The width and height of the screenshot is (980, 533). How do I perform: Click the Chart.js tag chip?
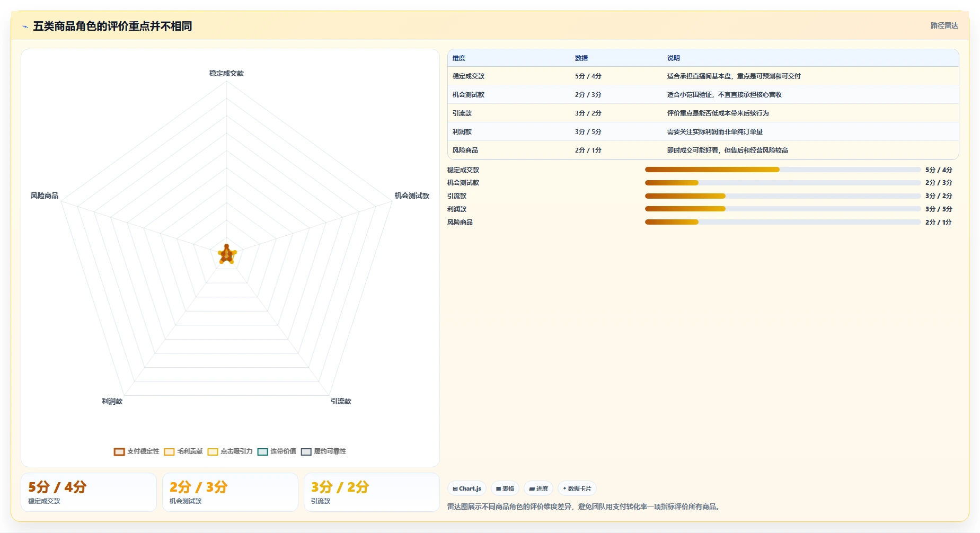(x=467, y=488)
